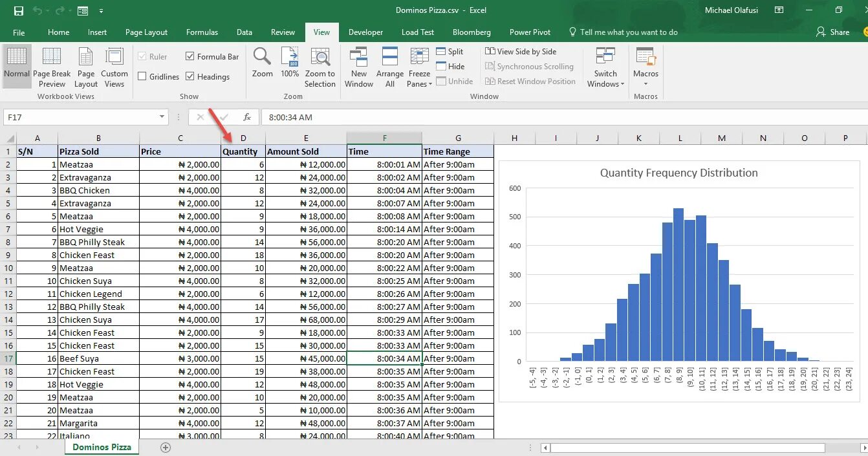Click Arrange All windows icon
This screenshot has width=868, height=456.
[390, 67]
